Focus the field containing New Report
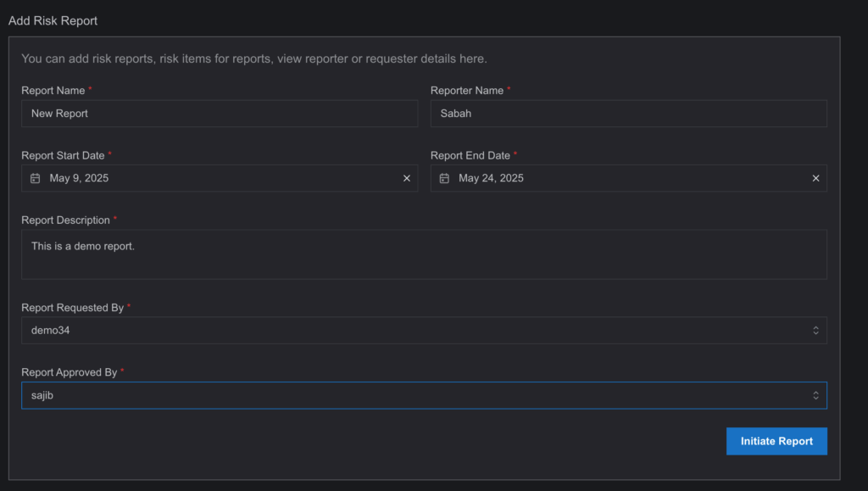This screenshot has height=491, width=868. tap(220, 114)
